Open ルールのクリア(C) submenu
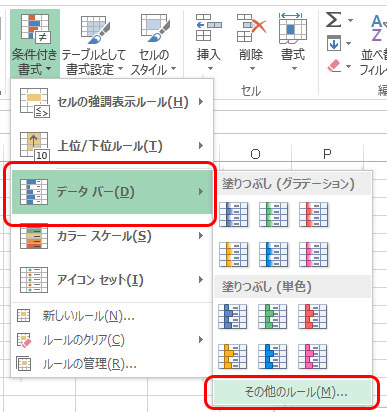 point(112,340)
